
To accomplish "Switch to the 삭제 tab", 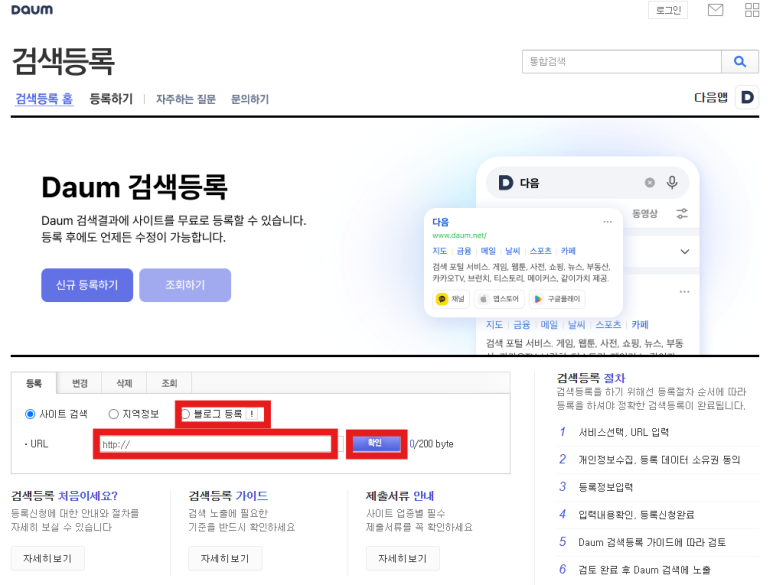I will [124, 383].
